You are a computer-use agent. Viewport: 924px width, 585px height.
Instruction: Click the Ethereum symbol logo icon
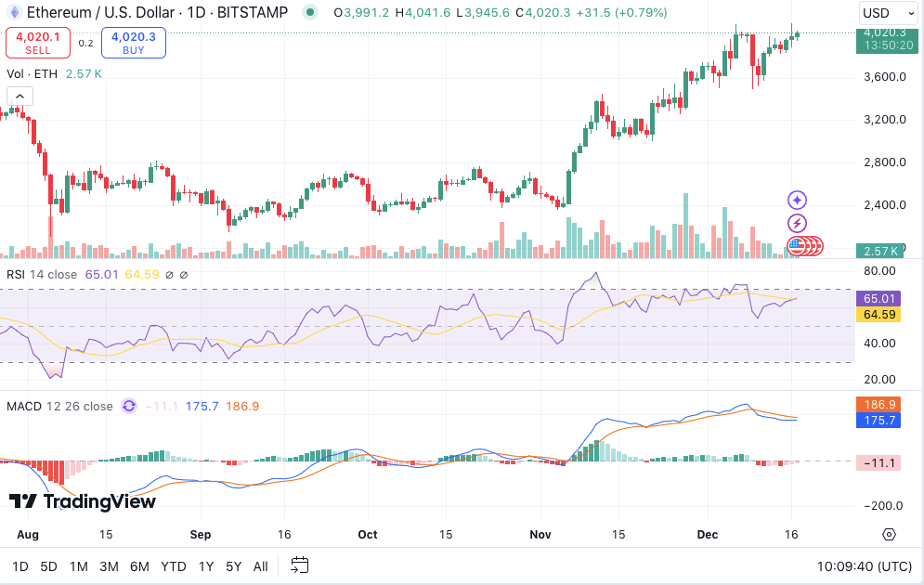pos(15,12)
